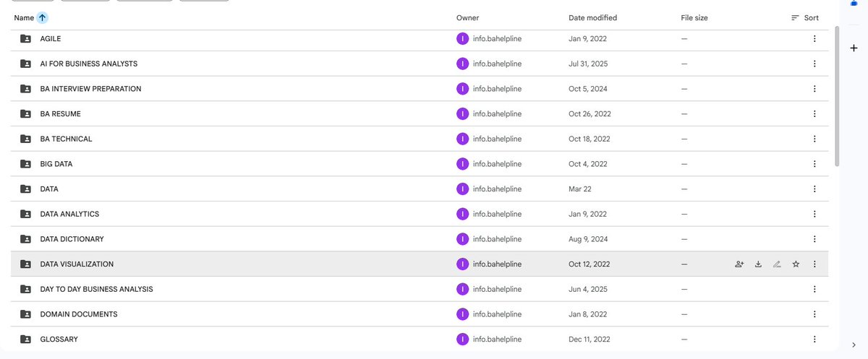This screenshot has height=359, width=868.
Task: Click the Name column header
Action: click(x=24, y=17)
